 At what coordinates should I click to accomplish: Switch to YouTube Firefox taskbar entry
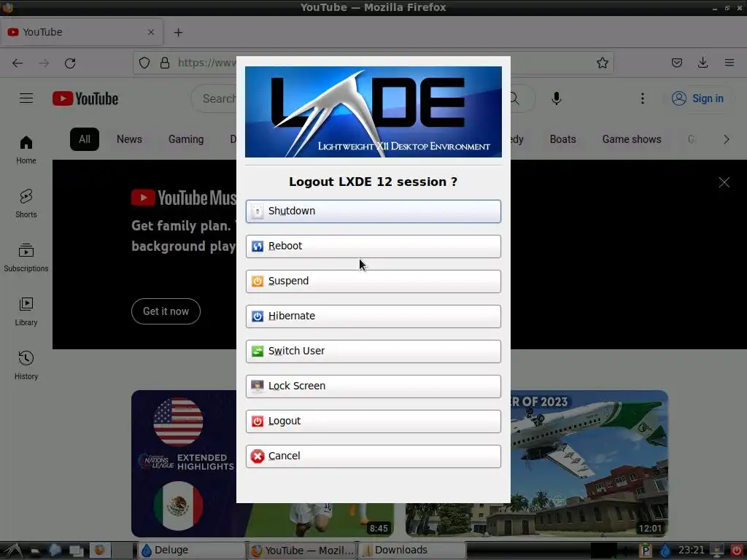pos(303,550)
